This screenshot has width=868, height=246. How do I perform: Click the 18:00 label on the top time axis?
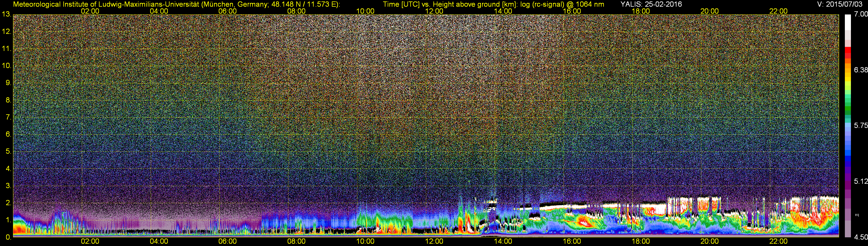[641, 11]
